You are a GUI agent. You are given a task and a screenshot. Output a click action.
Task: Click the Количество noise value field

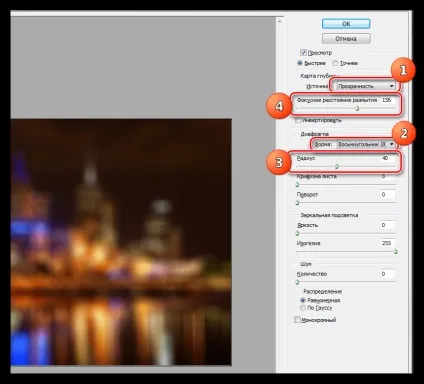coord(388,274)
